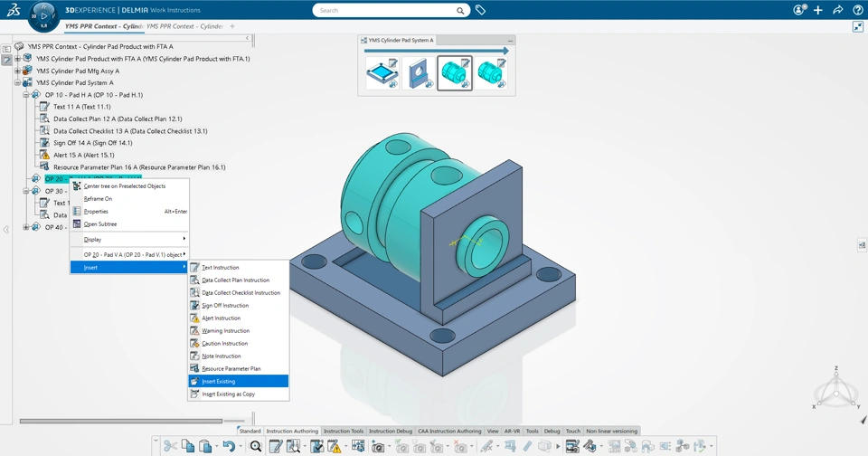The height and width of the screenshot is (456, 868).
Task: Choose Note Instruction from the submenu
Action: click(x=239, y=356)
